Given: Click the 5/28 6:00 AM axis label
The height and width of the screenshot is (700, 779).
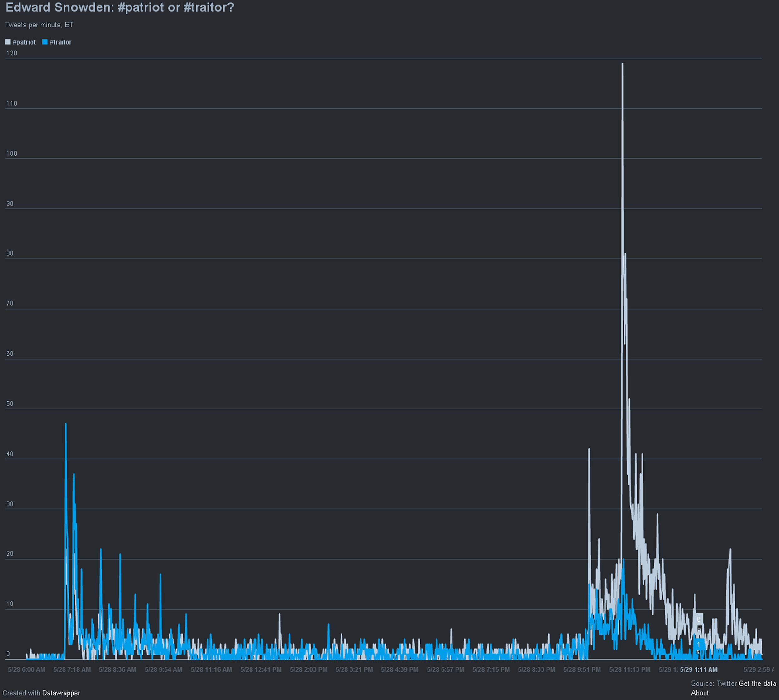Looking at the screenshot, I should click(26, 669).
